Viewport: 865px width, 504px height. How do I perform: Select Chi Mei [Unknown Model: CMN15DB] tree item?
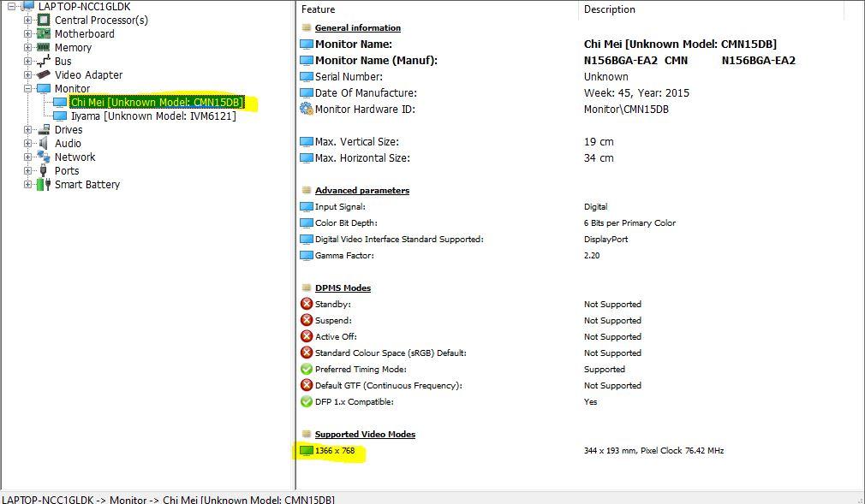tap(156, 103)
